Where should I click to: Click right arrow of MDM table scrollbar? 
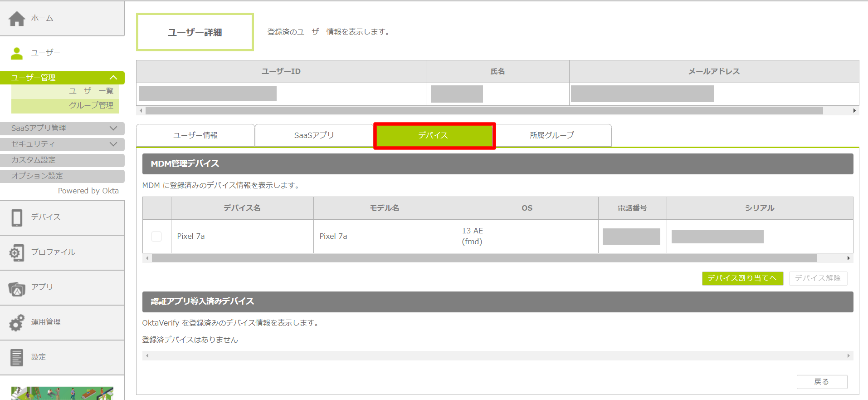tap(848, 258)
